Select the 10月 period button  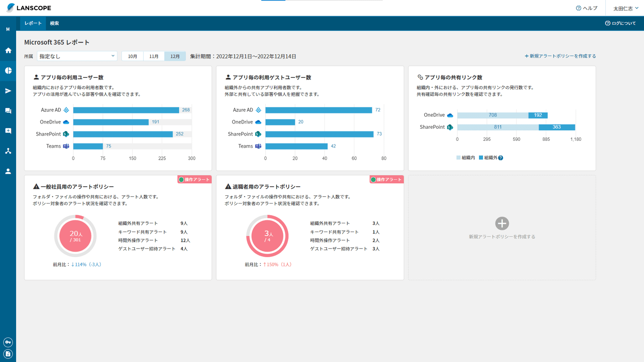click(x=132, y=56)
